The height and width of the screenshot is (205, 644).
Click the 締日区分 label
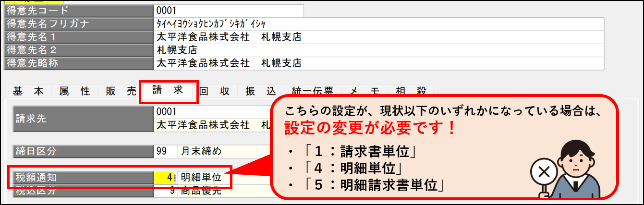tap(83, 151)
